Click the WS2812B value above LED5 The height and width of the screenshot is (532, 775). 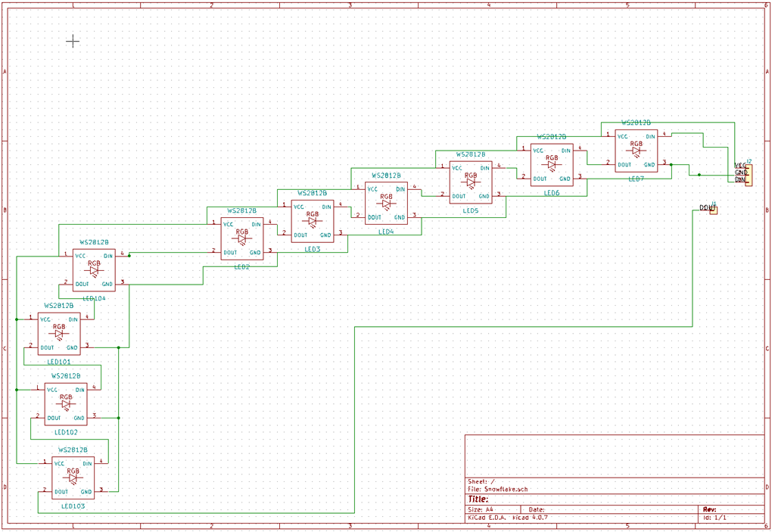[x=471, y=154]
